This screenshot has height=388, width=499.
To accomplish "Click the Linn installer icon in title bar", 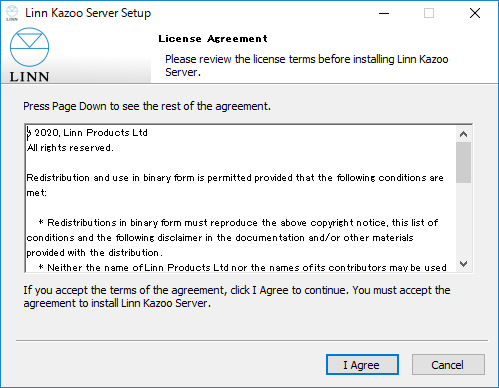I will pos(12,13).
